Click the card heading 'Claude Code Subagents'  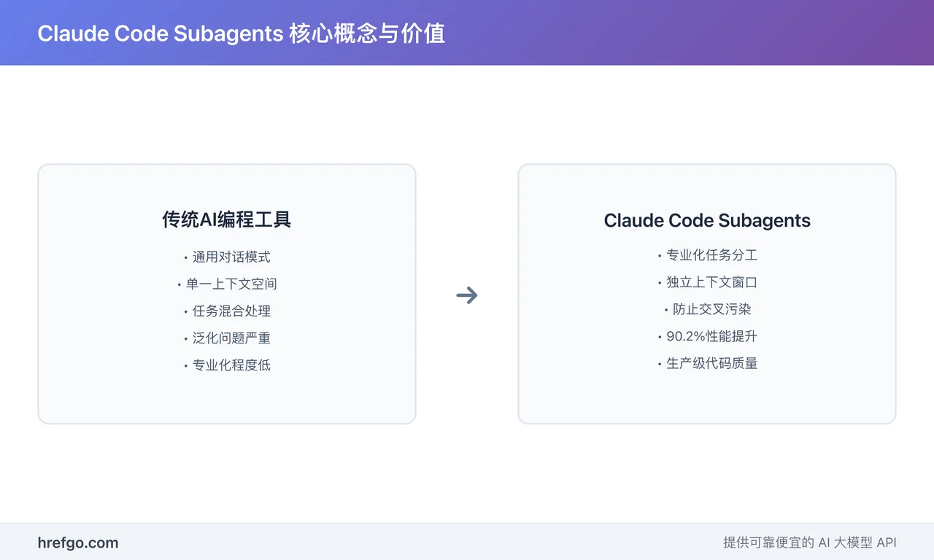click(x=707, y=221)
